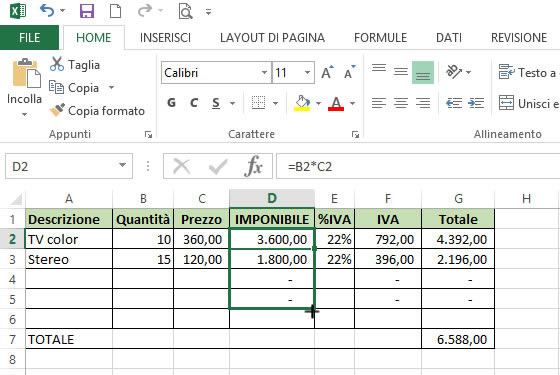Screen dimensions: 560x375
Task: Open Insert Function fx button
Action: click(253, 166)
